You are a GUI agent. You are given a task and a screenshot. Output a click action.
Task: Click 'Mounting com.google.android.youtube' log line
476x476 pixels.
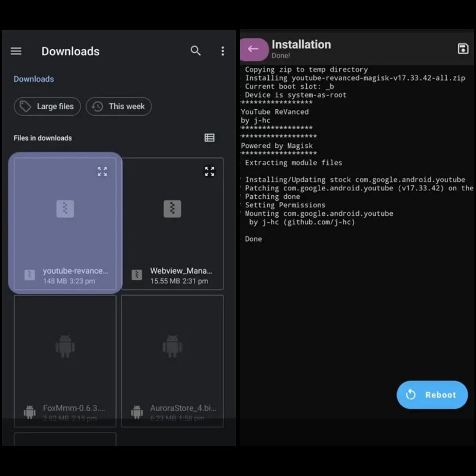click(x=319, y=214)
